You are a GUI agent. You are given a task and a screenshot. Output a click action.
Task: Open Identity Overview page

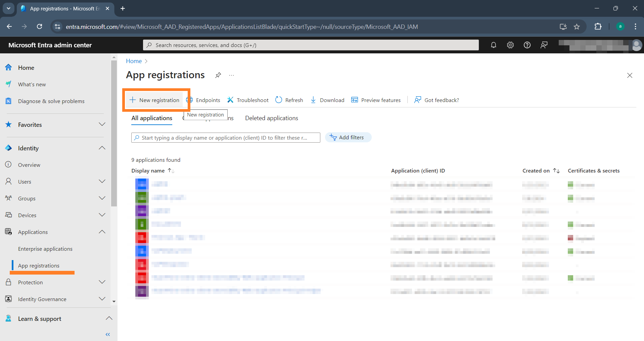click(x=29, y=165)
